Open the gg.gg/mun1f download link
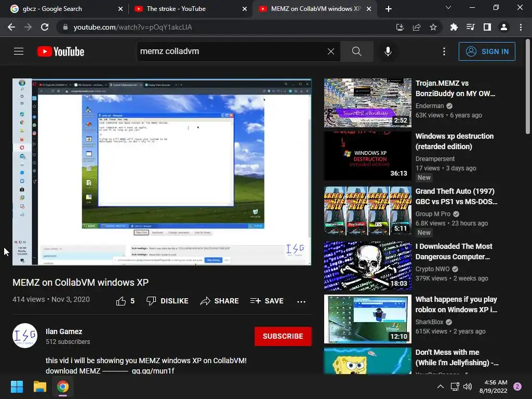 (x=153, y=371)
